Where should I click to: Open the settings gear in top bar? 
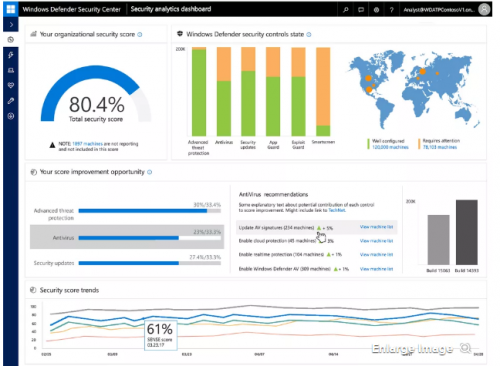tap(376, 10)
